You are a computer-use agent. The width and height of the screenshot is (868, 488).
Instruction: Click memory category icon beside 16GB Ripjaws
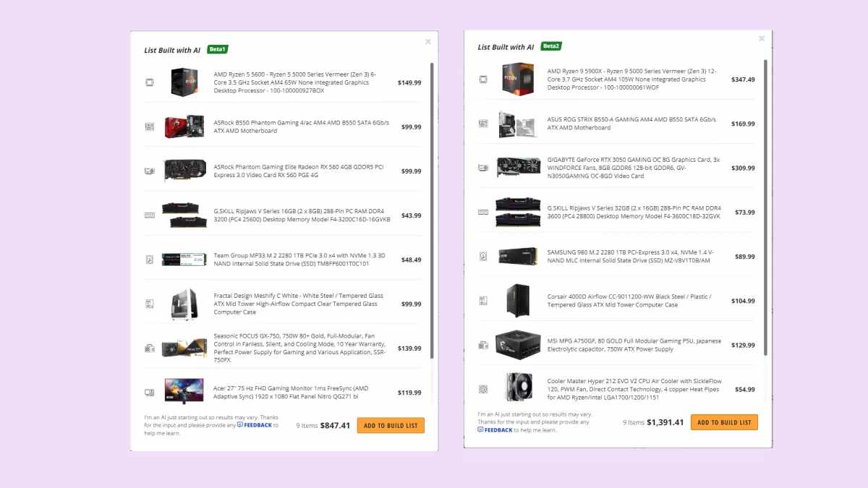[x=150, y=215]
